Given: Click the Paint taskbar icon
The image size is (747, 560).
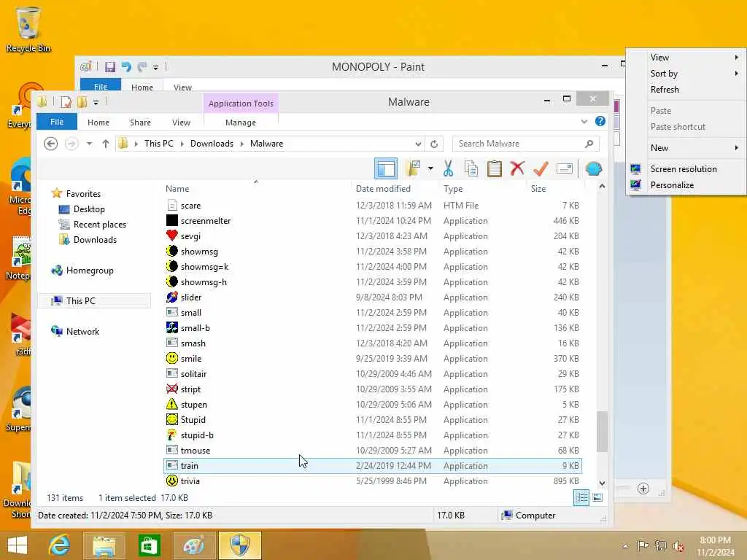Looking at the screenshot, I should pos(194,545).
